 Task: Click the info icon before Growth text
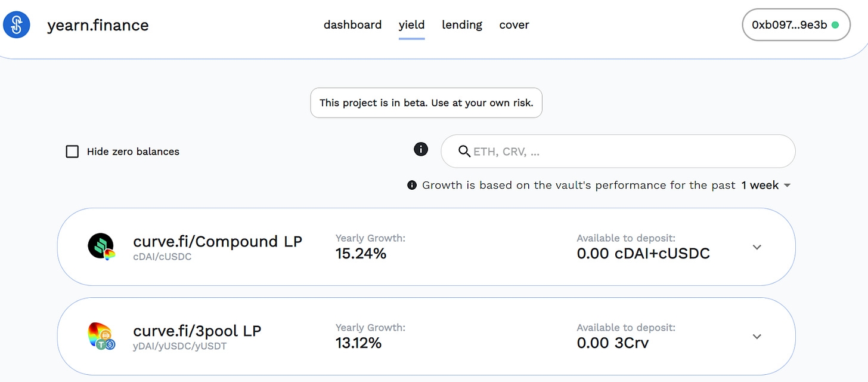pyautogui.click(x=412, y=186)
